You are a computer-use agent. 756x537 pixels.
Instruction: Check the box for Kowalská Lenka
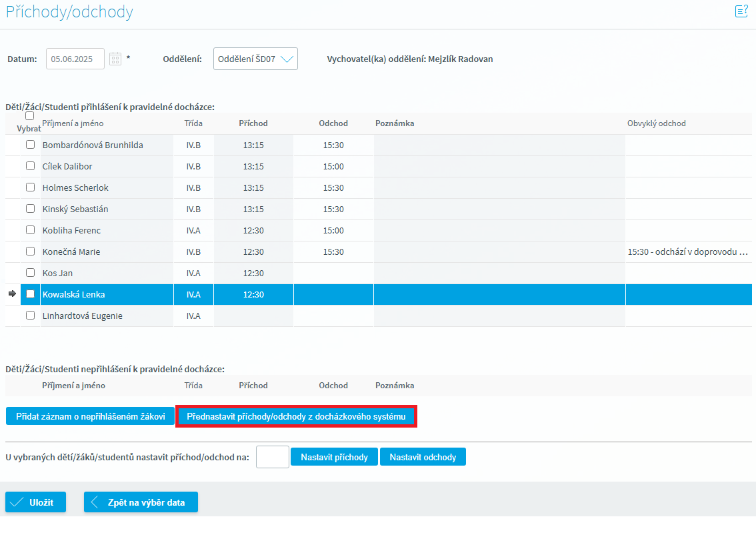click(31, 294)
